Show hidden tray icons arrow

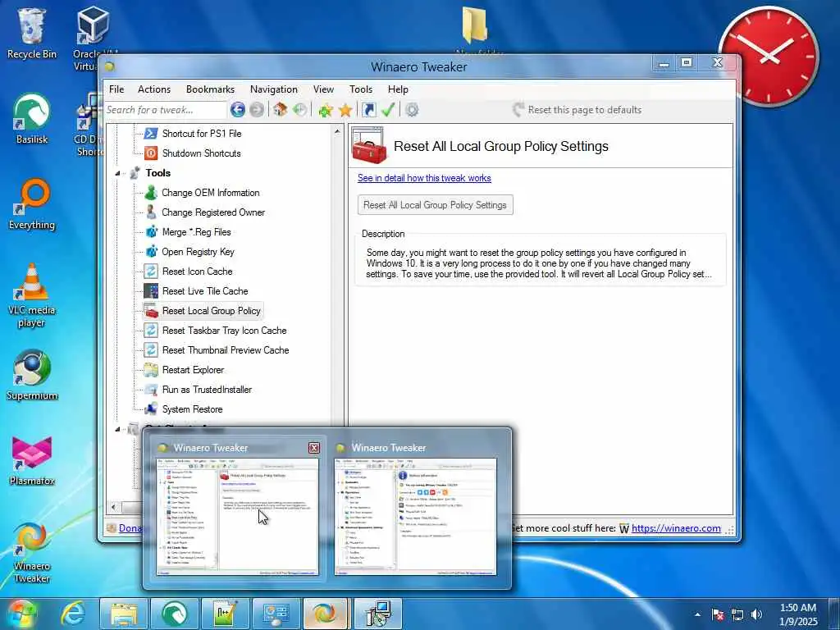(697, 614)
